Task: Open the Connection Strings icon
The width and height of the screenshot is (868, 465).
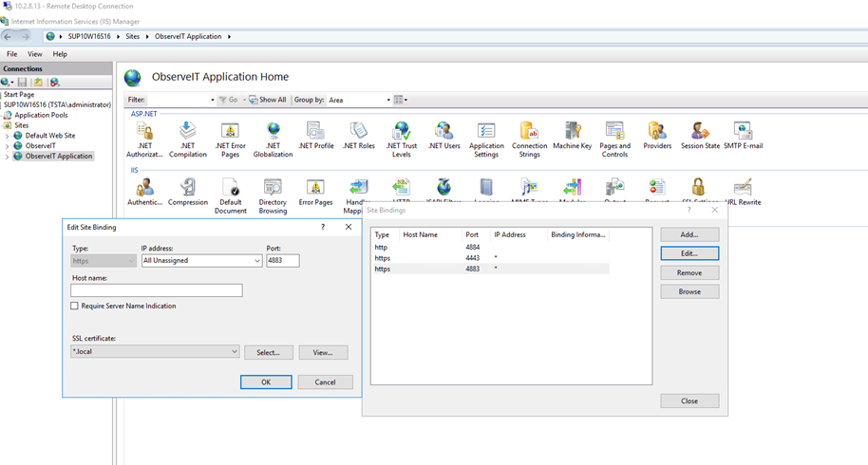Action: point(529,132)
